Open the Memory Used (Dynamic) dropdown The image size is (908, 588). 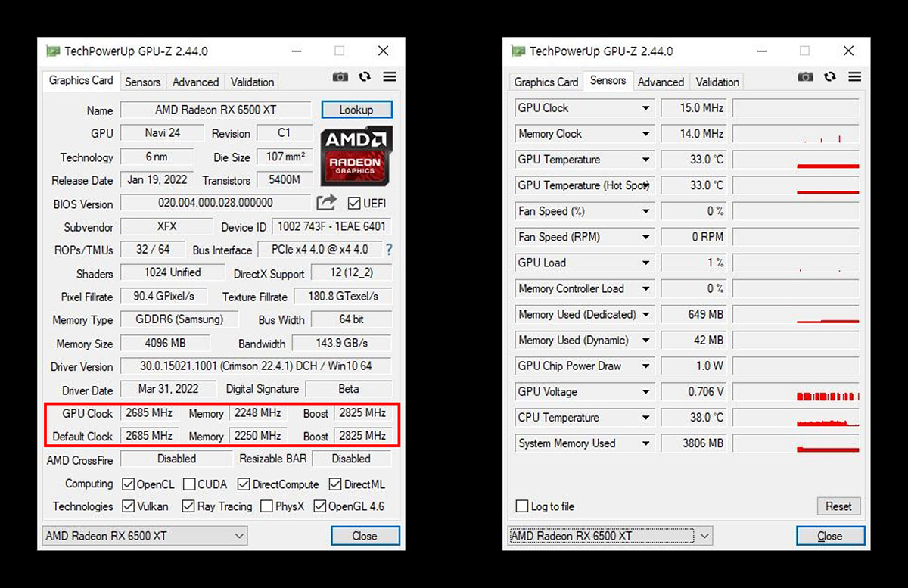(x=645, y=340)
